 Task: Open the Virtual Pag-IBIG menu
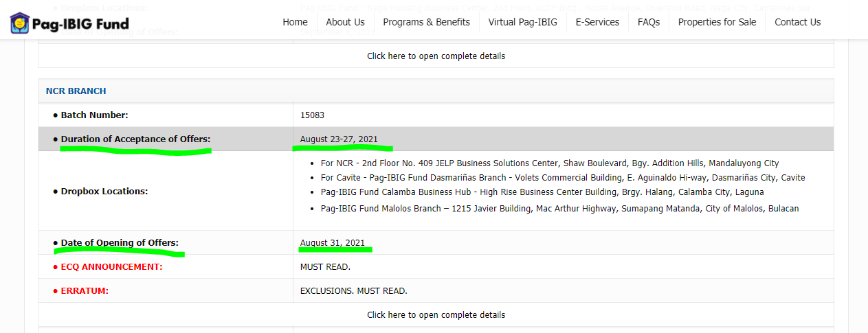coord(522,22)
